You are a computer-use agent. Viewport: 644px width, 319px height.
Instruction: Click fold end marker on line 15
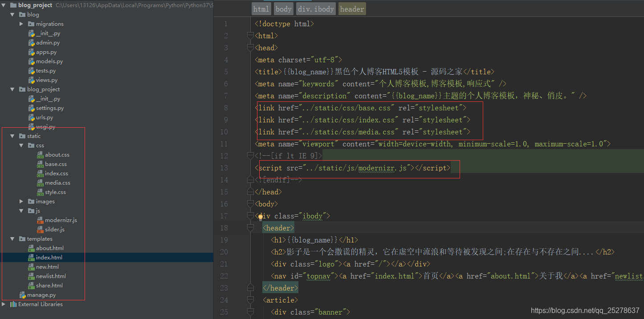[x=250, y=192]
